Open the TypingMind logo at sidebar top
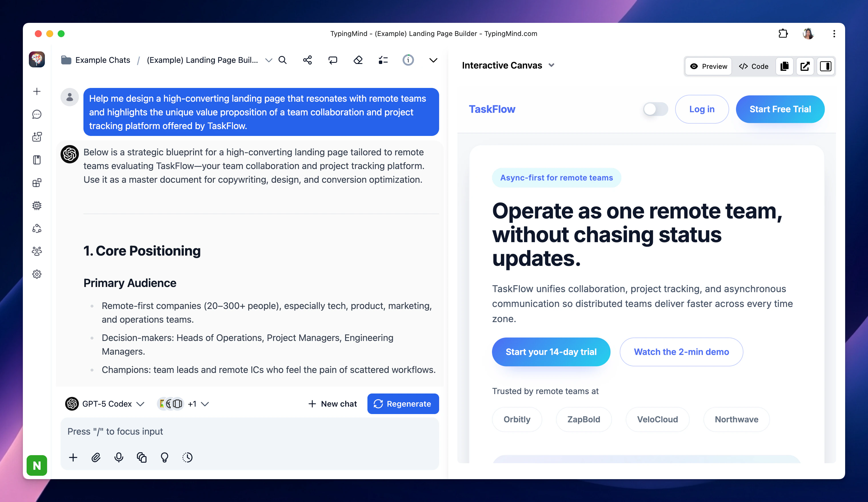The image size is (868, 502). (x=37, y=60)
